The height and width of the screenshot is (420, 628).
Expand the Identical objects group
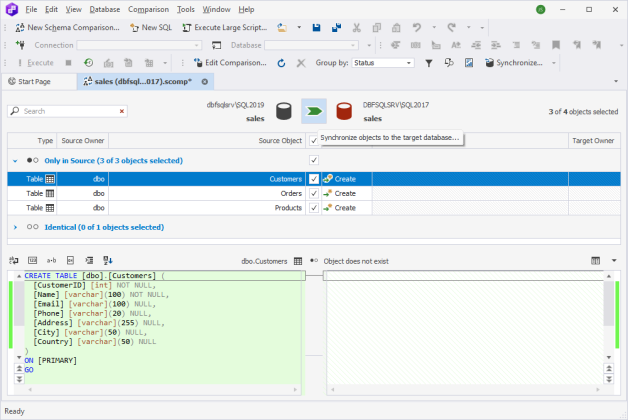coord(15,227)
